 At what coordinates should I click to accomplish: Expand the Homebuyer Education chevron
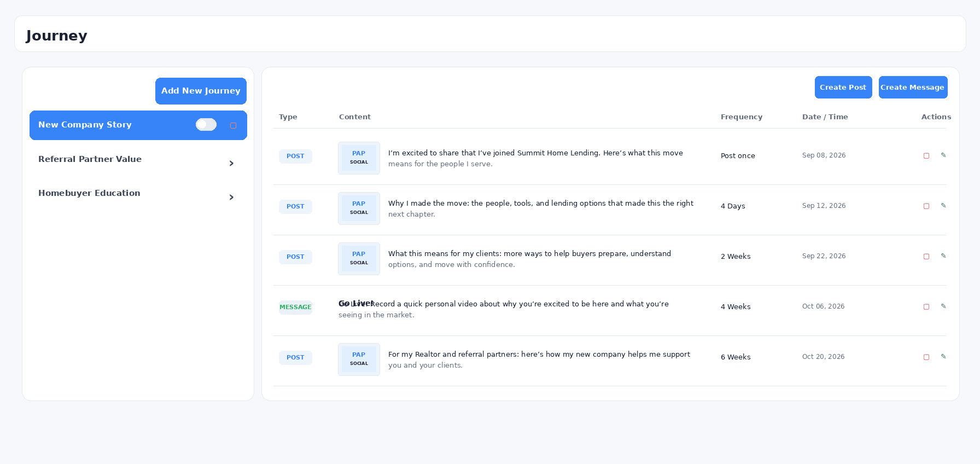(x=231, y=198)
